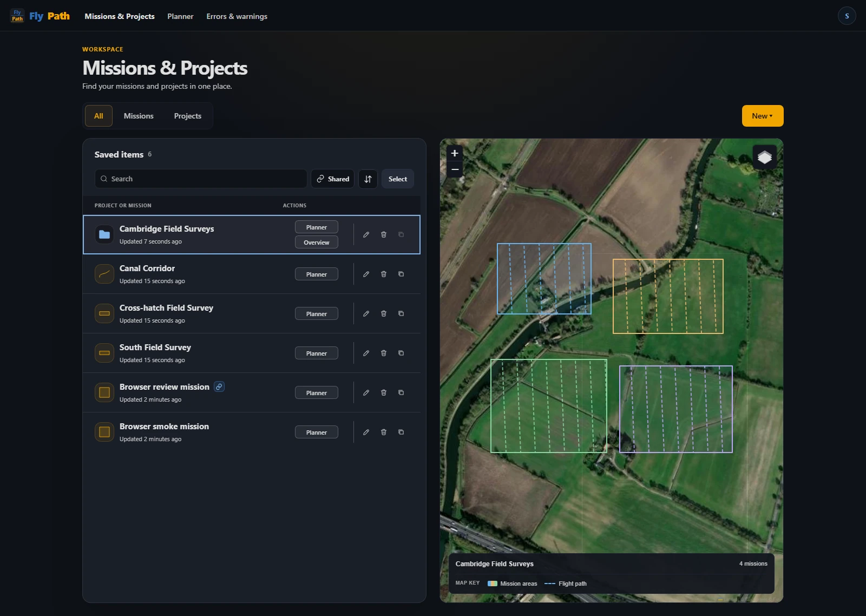Viewport: 866px width, 616px height.
Task: Duplicate the Browser smoke mission
Action: pyautogui.click(x=401, y=432)
